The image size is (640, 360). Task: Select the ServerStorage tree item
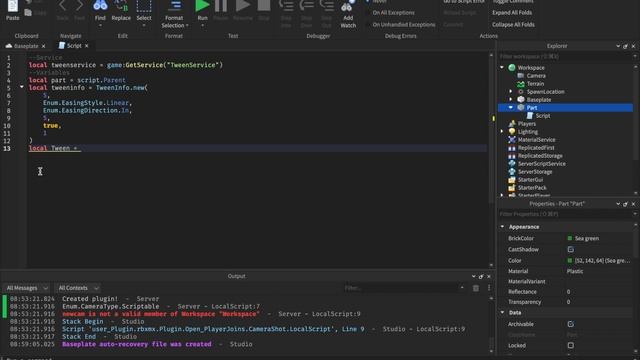535,171
